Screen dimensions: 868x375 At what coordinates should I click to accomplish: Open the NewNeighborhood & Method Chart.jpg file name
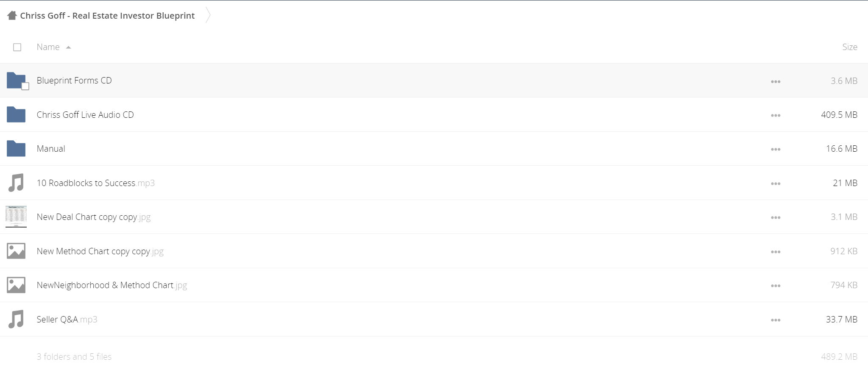pyautogui.click(x=112, y=285)
